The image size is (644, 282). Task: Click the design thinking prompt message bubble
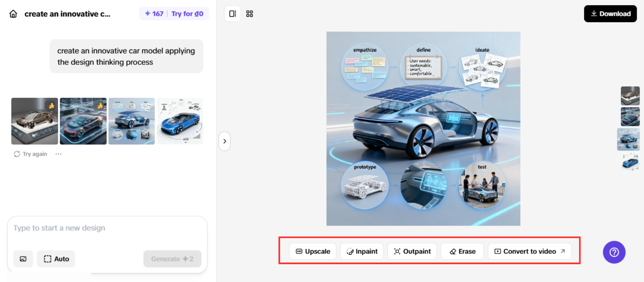[x=126, y=56]
